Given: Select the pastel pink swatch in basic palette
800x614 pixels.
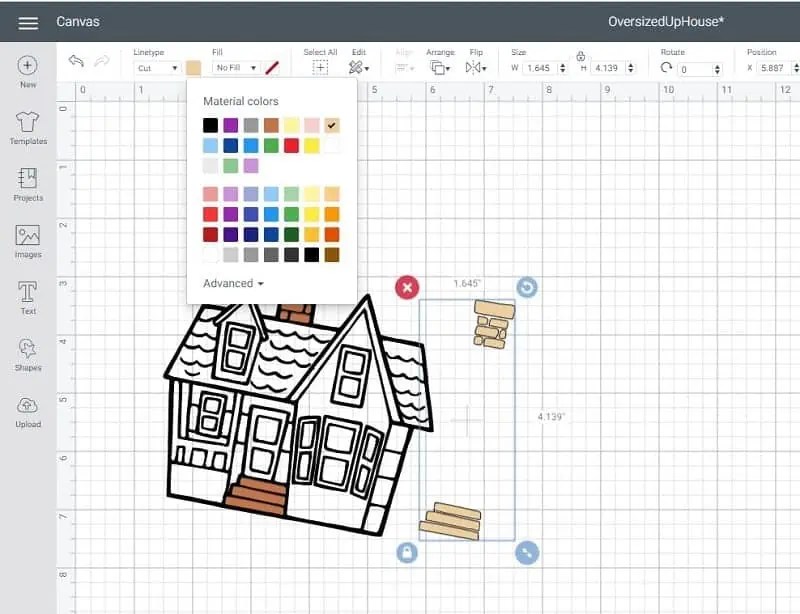Looking at the screenshot, I should coord(210,194).
